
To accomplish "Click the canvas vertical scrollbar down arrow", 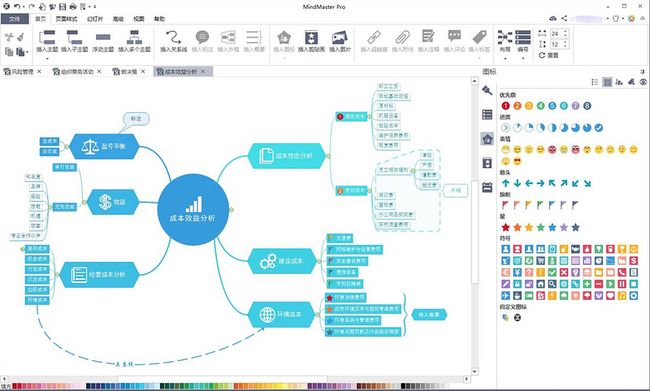I will [475, 372].
